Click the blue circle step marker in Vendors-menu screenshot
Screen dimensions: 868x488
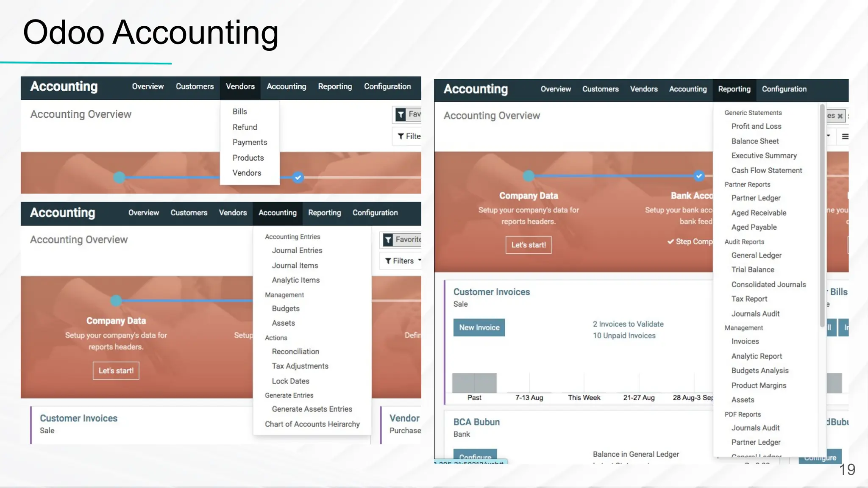tap(120, 177)
